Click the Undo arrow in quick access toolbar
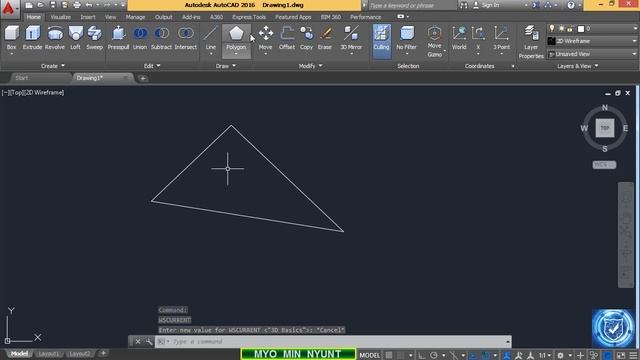The width and height of the screenshot is (640, 360). tap(89, 5)
